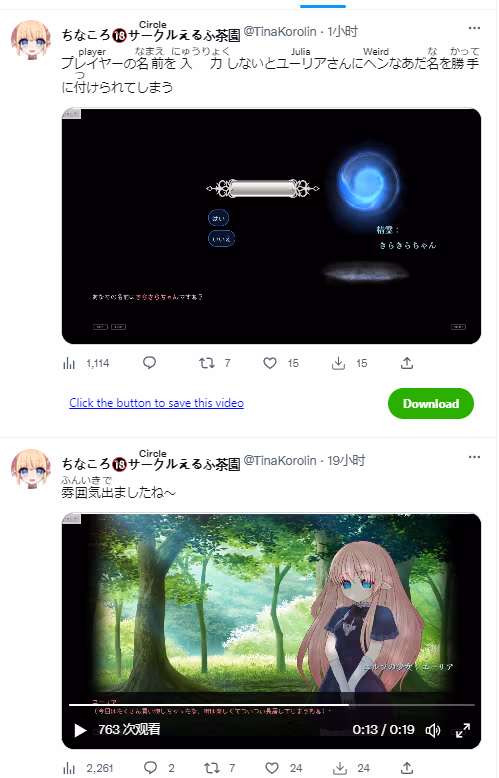
Task: Share the first tweet via the upload-arrow icon
Action: [407, 363]
